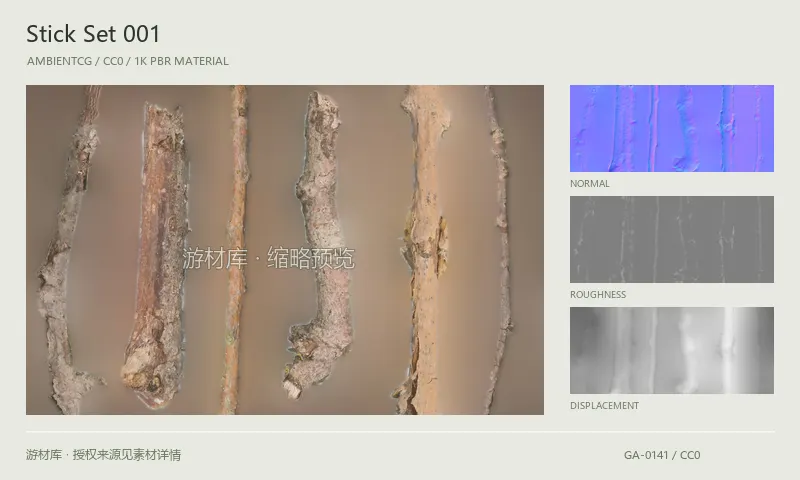This screenshot has width=800, height=480.
Task: Click the 'GA-0141 / CC0' asset code
Action: (662, 455)
